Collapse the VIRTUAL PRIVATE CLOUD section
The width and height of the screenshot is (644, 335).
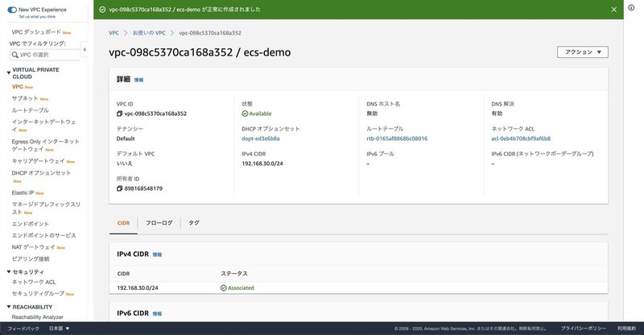click(9, 72)
